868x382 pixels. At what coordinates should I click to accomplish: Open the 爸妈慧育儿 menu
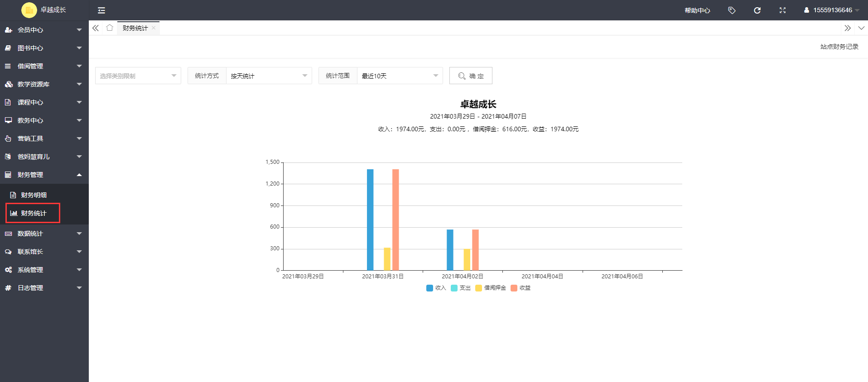point(44,157)
